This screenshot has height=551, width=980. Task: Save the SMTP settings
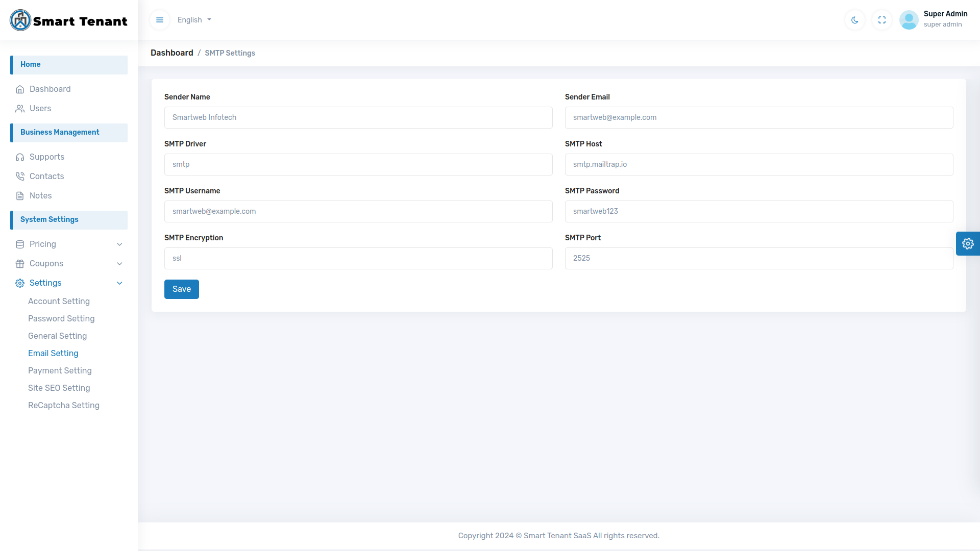tap(181, 289)
